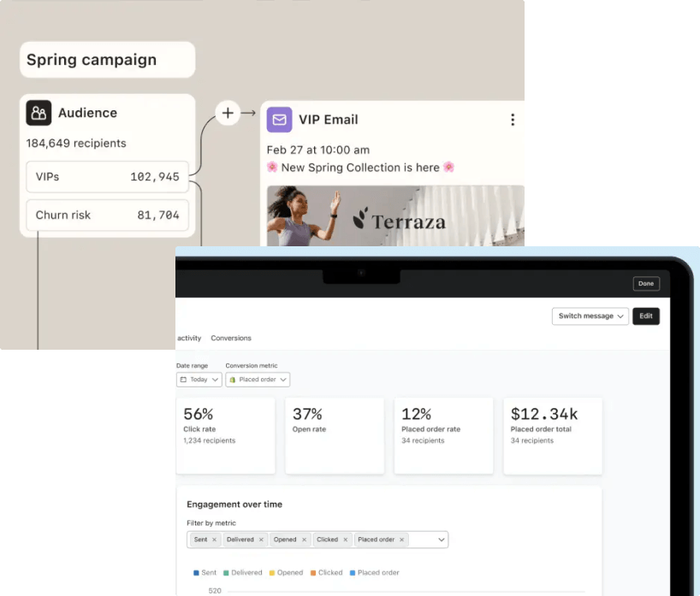Open the VIP Email three-dot menu
The width and height of the screenshot is (700, 596).
pos(513,120)
